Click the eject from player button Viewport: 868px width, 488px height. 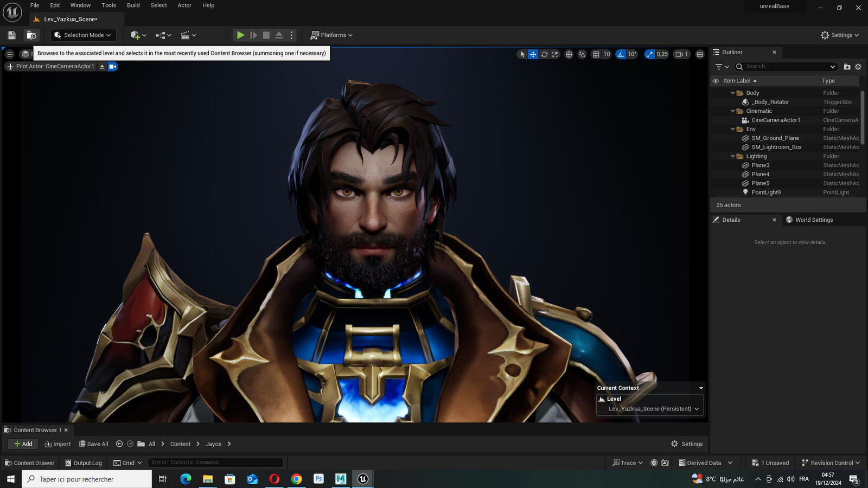[x=279, y=35]
